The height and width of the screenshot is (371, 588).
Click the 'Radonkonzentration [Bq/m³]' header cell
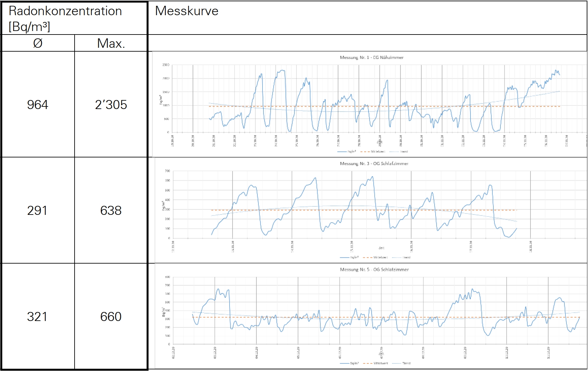75,18
